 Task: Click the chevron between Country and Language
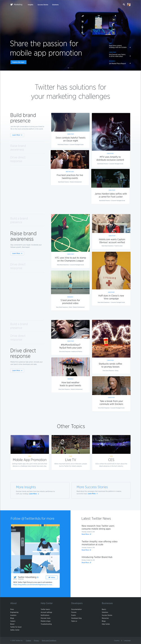122,641
